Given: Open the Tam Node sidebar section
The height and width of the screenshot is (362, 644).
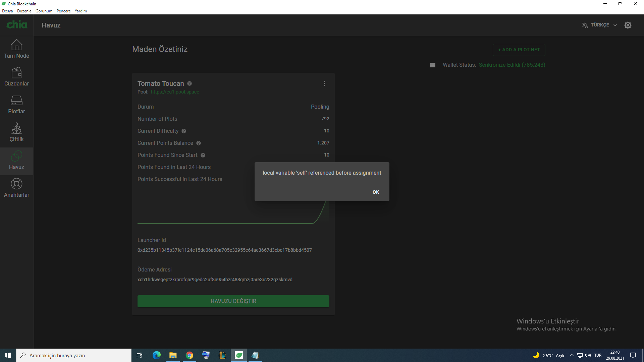Looking at the screenshot, I should (x=16, y=49).
